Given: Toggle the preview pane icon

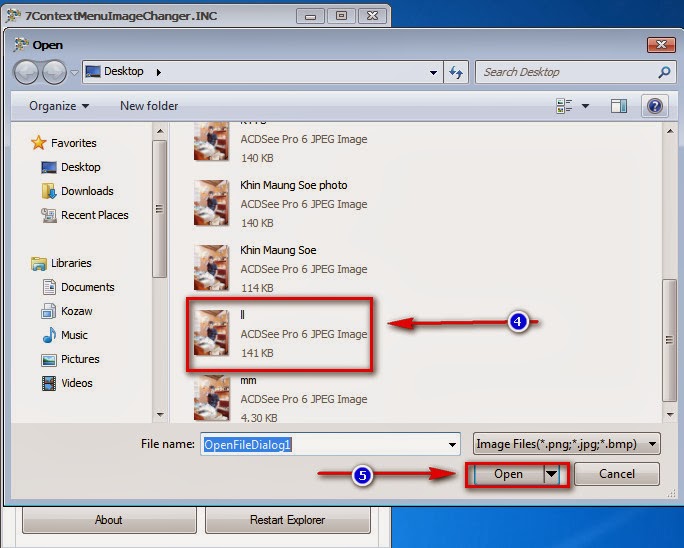Looking at the screenshot, I should point(619,106).
